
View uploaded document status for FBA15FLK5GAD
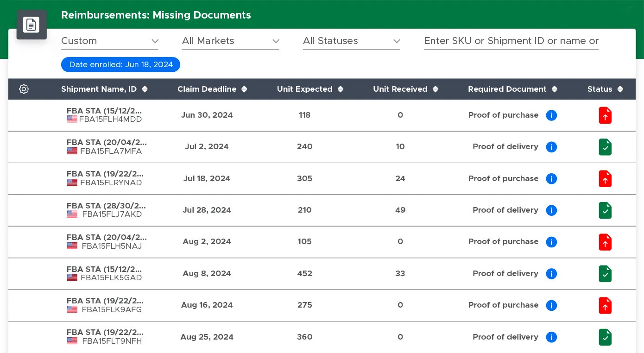605,274
